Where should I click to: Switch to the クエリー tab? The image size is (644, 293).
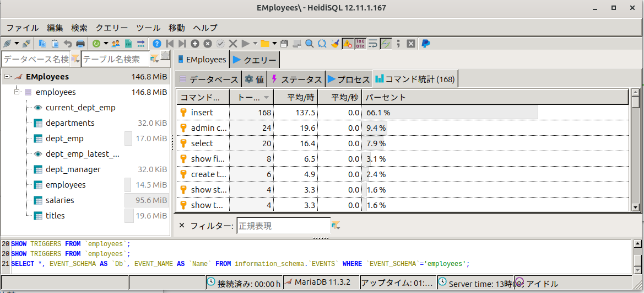255,60
